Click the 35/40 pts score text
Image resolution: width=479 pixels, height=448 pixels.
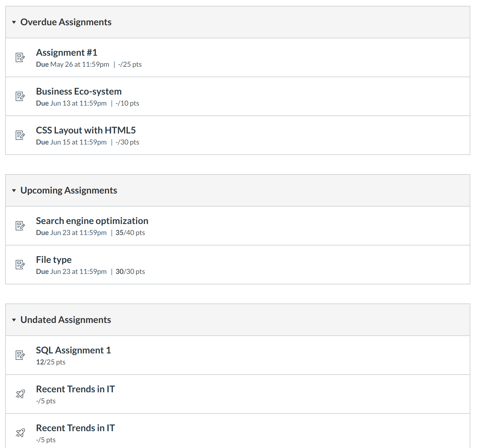130,233
